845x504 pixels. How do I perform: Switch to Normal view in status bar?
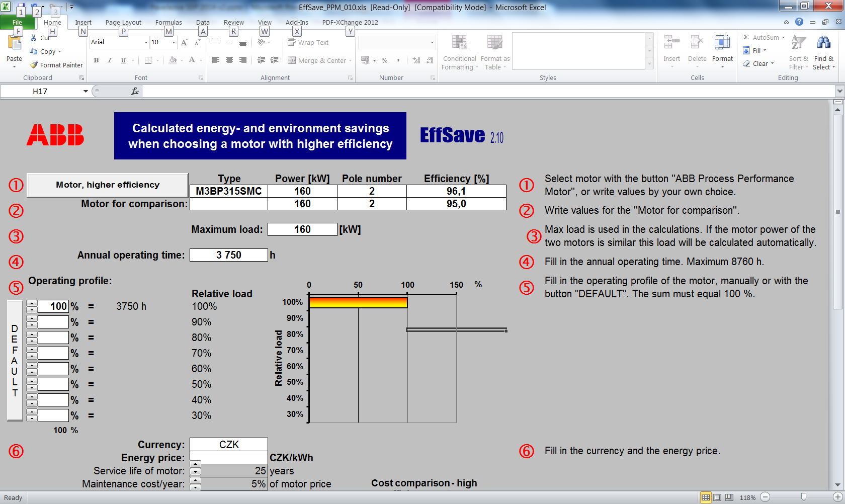tap(706, 497)
